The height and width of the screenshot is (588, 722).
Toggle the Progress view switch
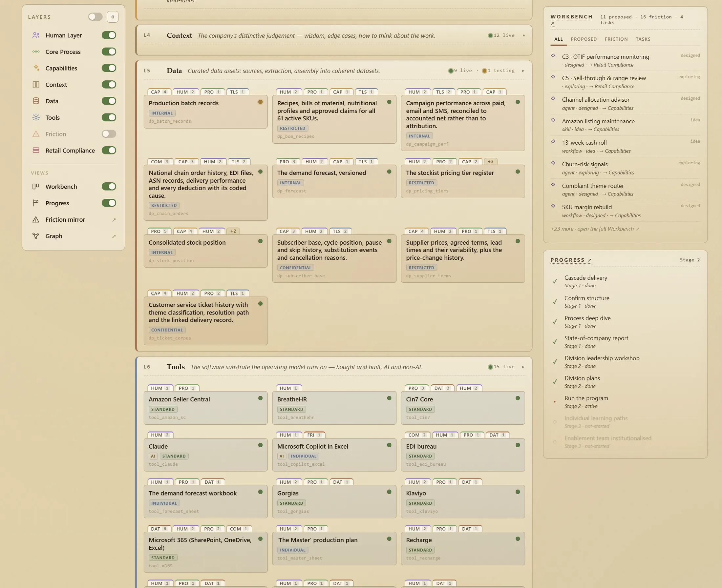[109, 203]
